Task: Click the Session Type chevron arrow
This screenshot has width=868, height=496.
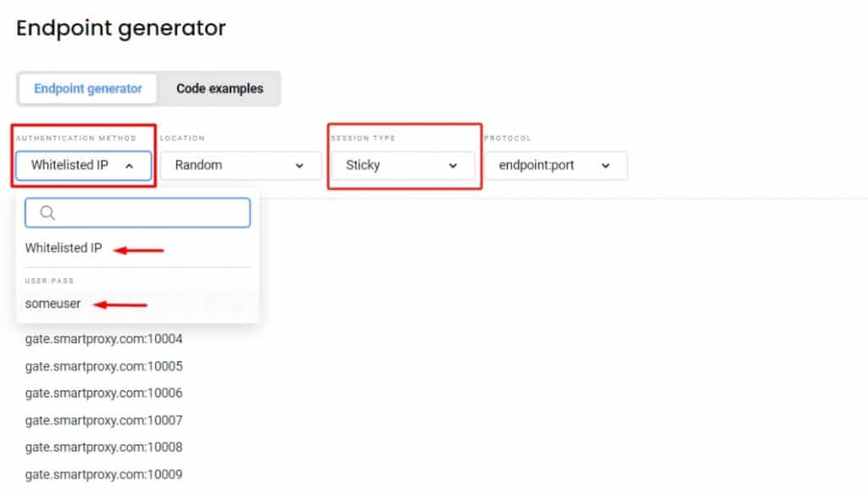Action: point(453,166)
